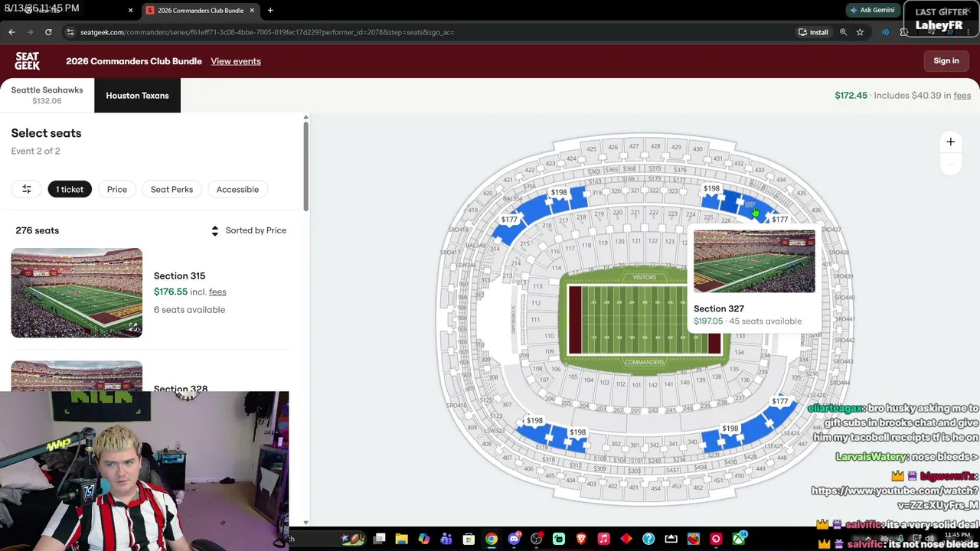
Task: Open OBS Studio from the taskbar
Action: tap(536, 539)
